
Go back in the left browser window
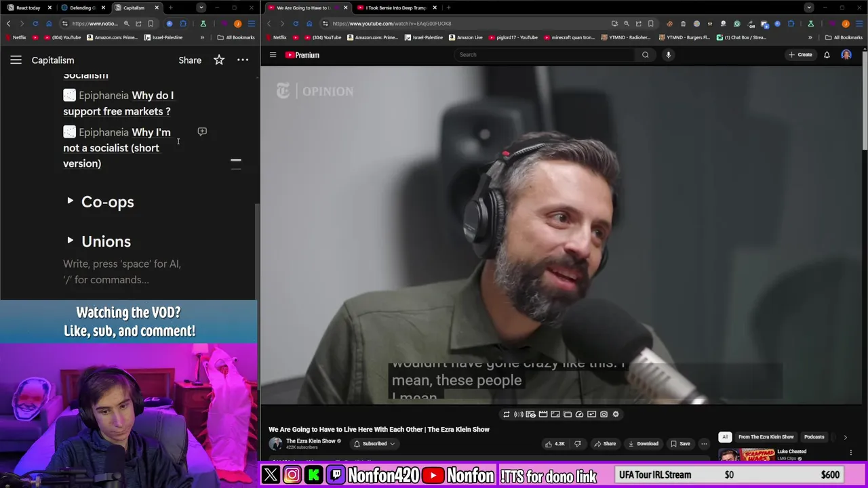pos(9,24)
